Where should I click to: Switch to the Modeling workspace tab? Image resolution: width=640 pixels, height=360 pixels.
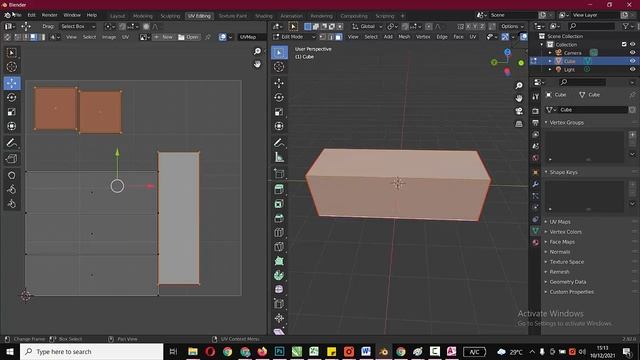click(143, 16)
